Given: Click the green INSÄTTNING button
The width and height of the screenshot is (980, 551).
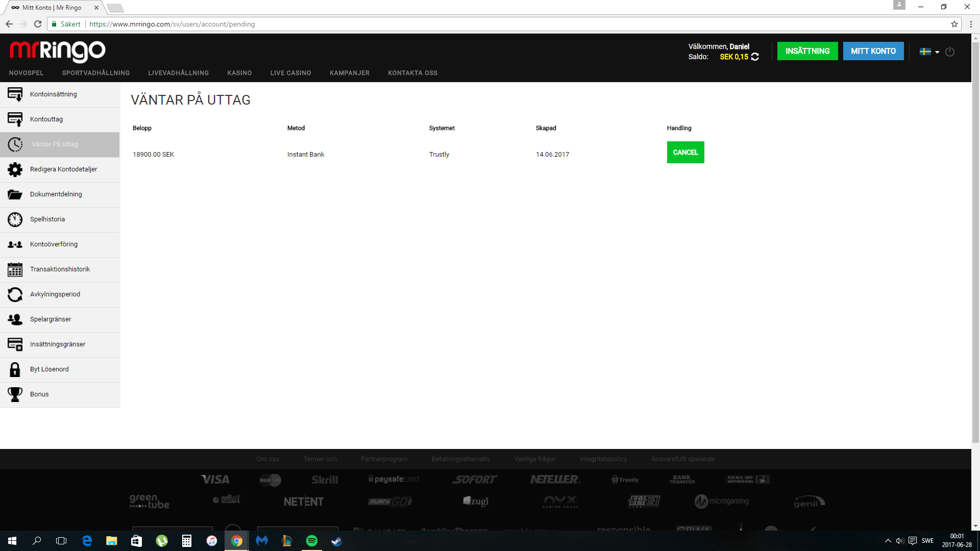Looking at the screenshot, I should 807,51.
